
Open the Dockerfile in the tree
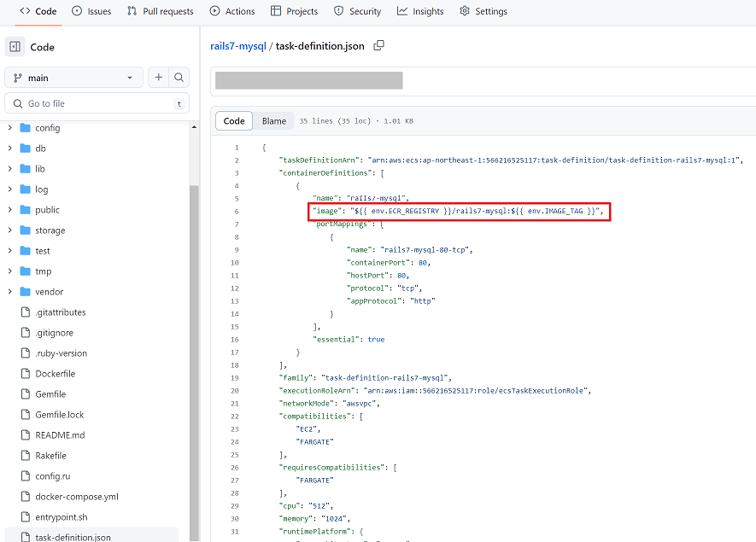(x=55, y=374)
